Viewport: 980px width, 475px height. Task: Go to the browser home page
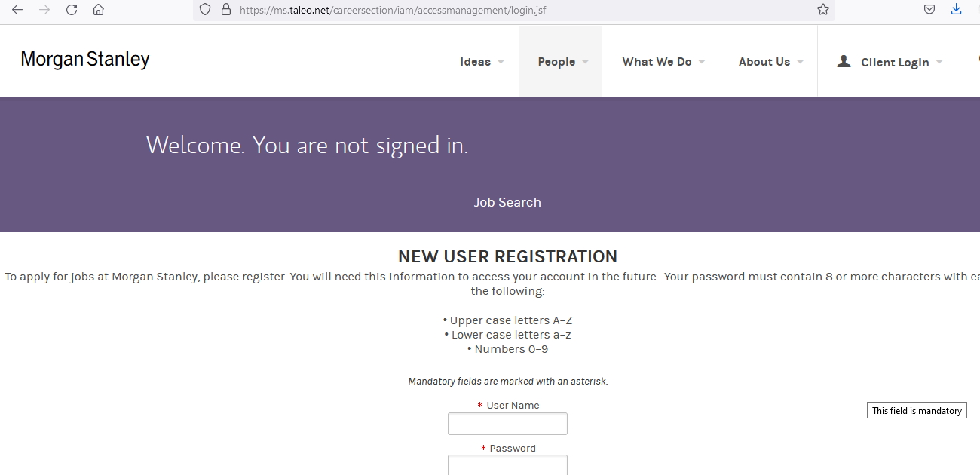click(x=98, y=10)
